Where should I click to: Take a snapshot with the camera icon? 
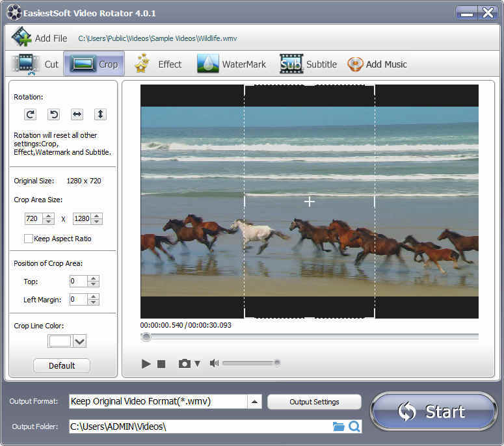[185, 363]
